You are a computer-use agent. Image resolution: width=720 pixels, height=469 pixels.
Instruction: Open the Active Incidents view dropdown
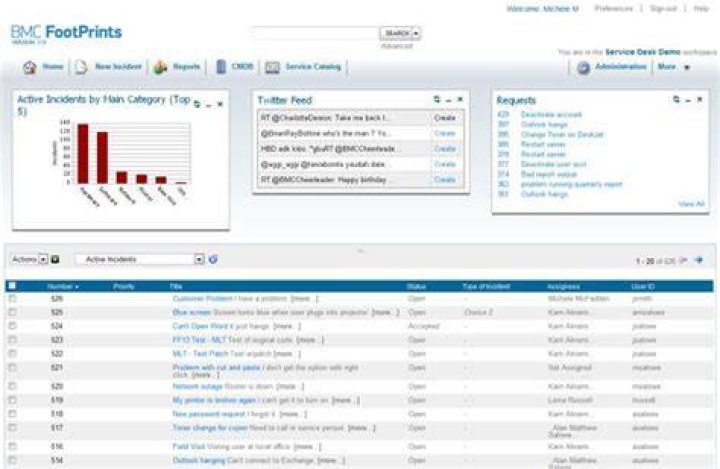[x=199, y=260]
